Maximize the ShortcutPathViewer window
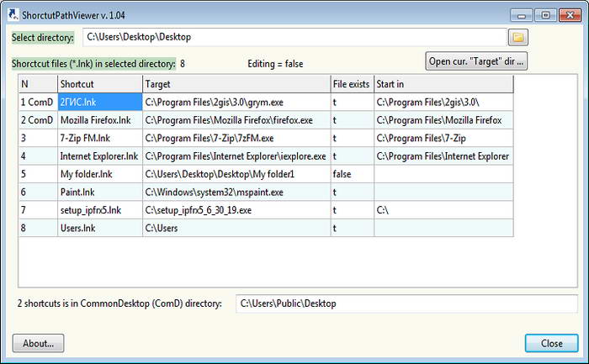This screenshot has width=589, height=364. point(545,15)
